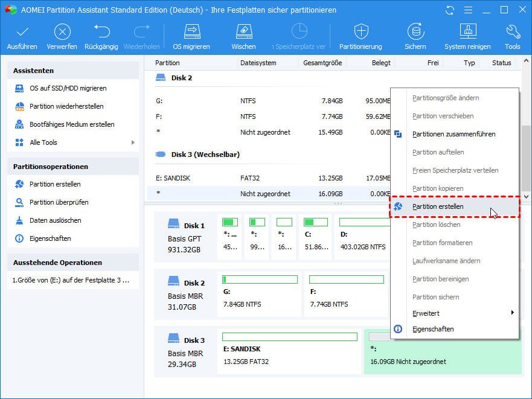Open Alle Tools in the sidebar
The height and width of the screenshot is (399, 532).
[x=43, y=142]
